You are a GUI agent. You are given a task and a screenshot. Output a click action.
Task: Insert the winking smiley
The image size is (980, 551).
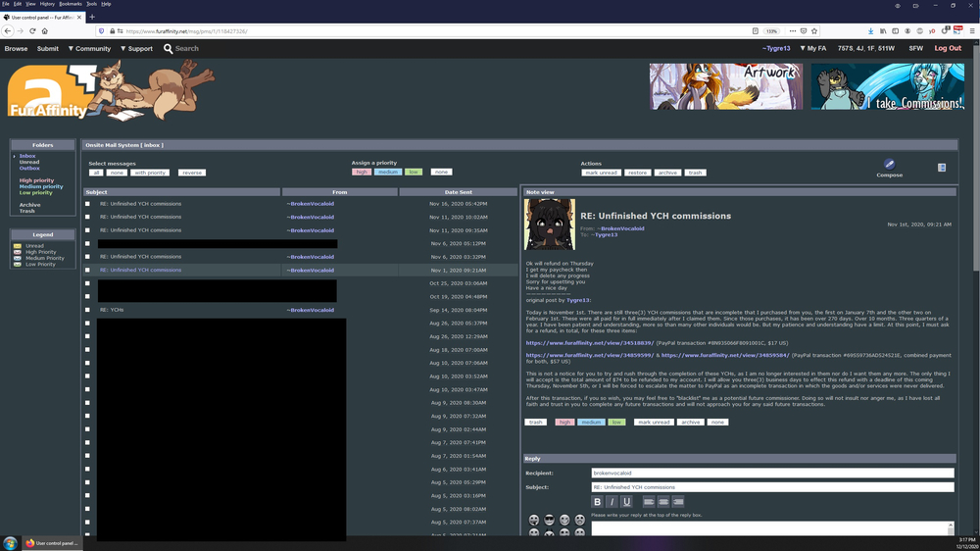pos(564,520)
